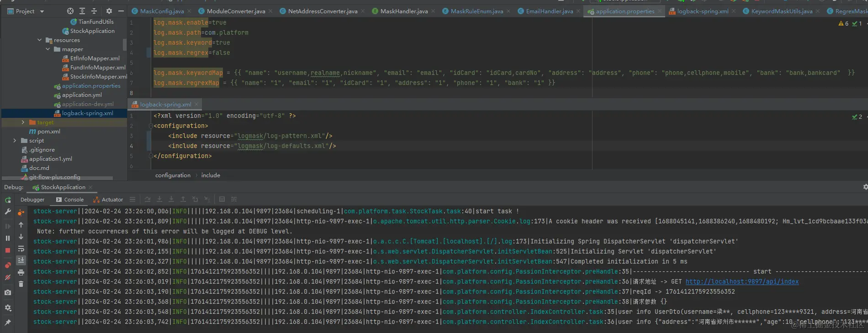Collapse the mapper folder
Screen dimensions: 868x333
(x=48, y=49)
